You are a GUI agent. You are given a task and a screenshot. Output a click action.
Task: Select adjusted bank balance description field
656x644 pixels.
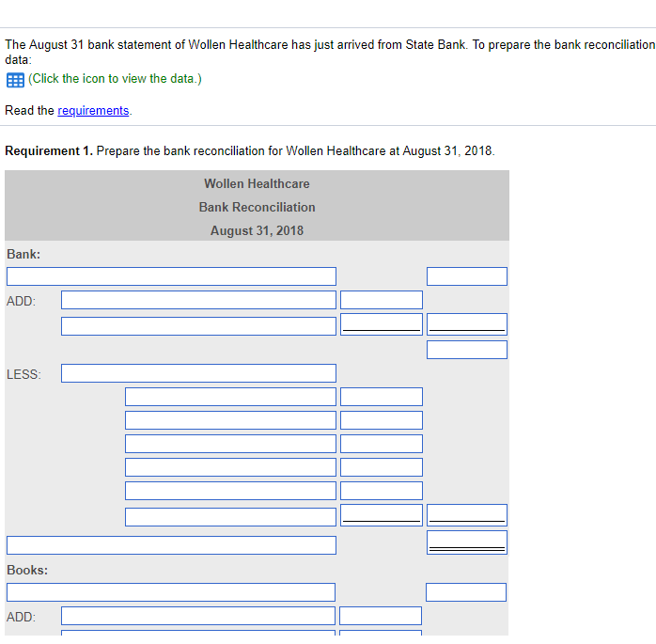[x=172, y=545]
